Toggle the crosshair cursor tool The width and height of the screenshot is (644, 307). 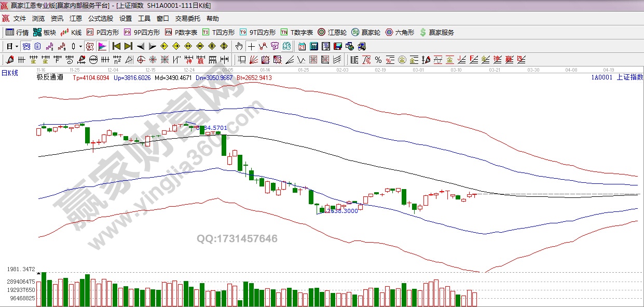point(251,46)
